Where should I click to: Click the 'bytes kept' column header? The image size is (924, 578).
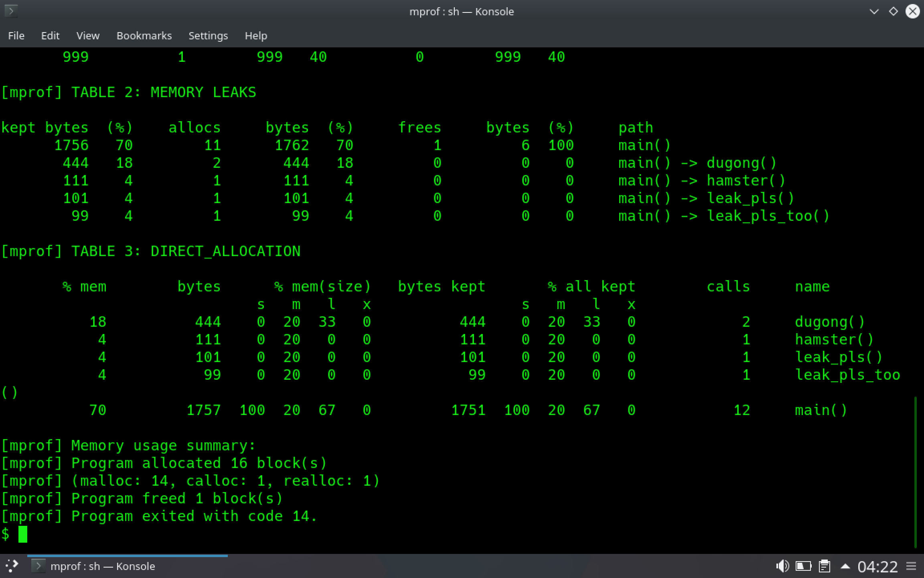tap(442, 287)
